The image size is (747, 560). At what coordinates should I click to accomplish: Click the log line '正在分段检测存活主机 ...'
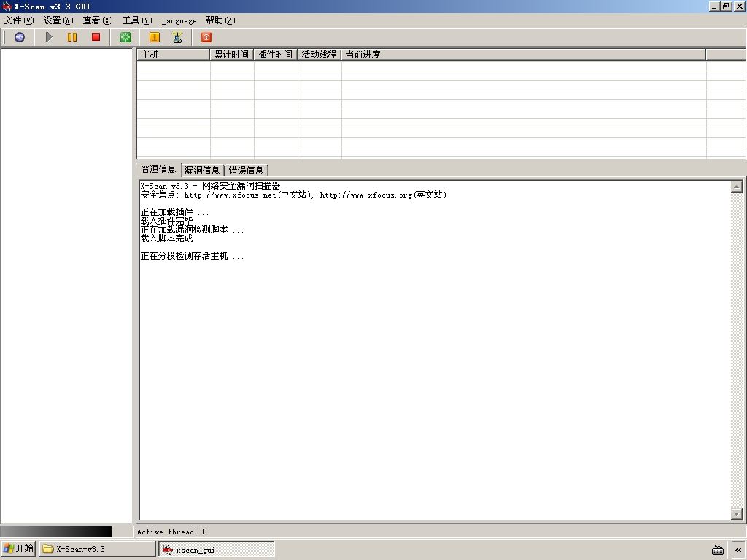[192, 256]
